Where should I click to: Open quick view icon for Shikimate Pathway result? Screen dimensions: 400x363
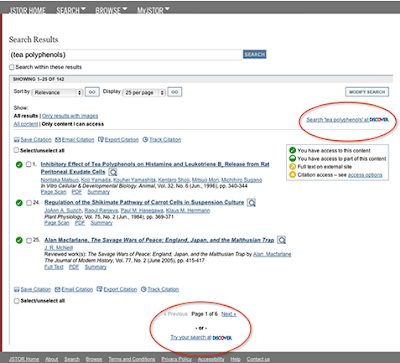tap(251, 203)
